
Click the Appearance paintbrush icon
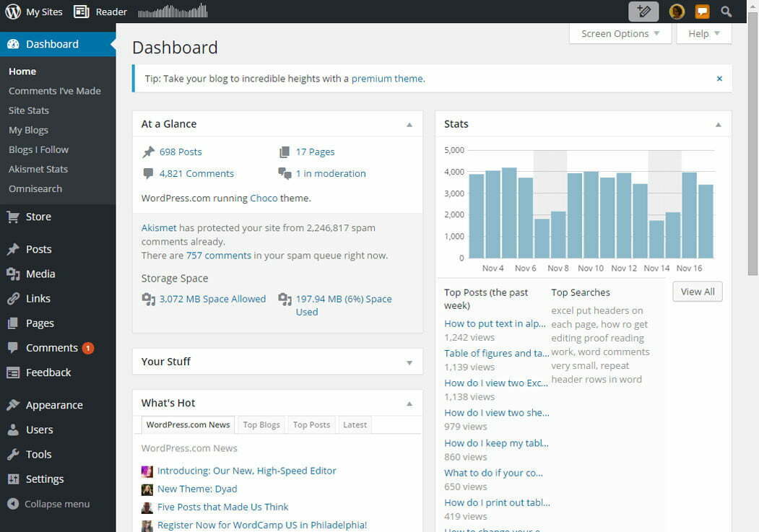click(13, 405)
